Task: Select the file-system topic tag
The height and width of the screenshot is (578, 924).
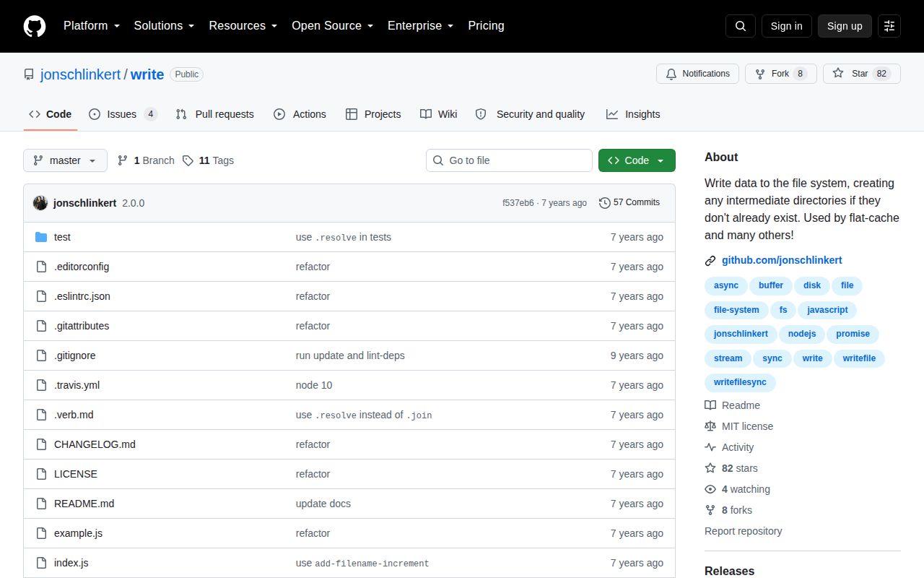Action: 736,310
